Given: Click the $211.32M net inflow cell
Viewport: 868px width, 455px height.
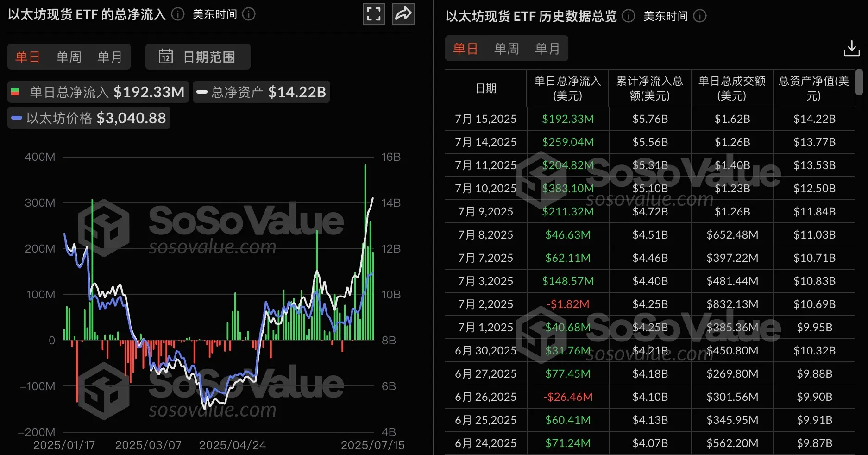Looking at the screenshot, I should click(x=568, y=212).
